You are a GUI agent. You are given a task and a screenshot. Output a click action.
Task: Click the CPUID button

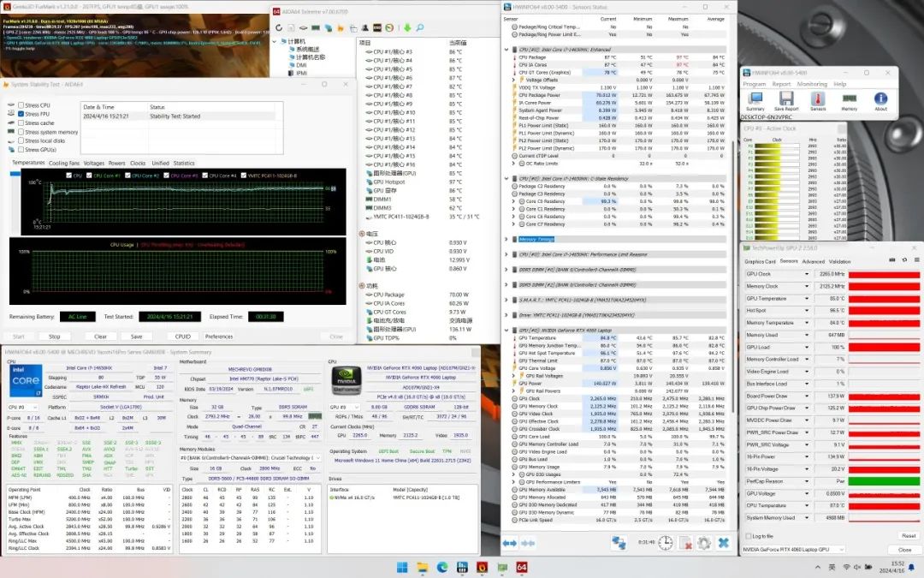[183, 337]
